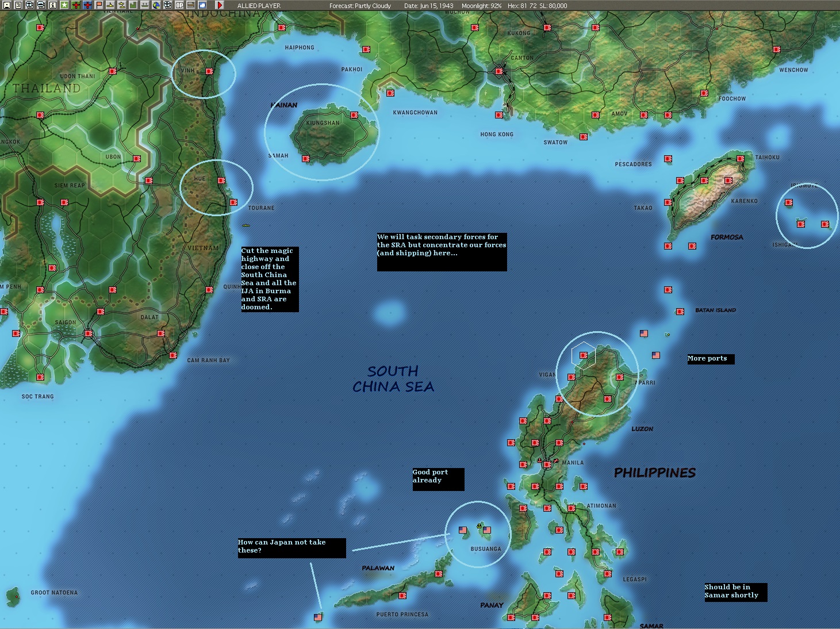Open the OP operations report icon
840x629 pixels.
(179, 5)
